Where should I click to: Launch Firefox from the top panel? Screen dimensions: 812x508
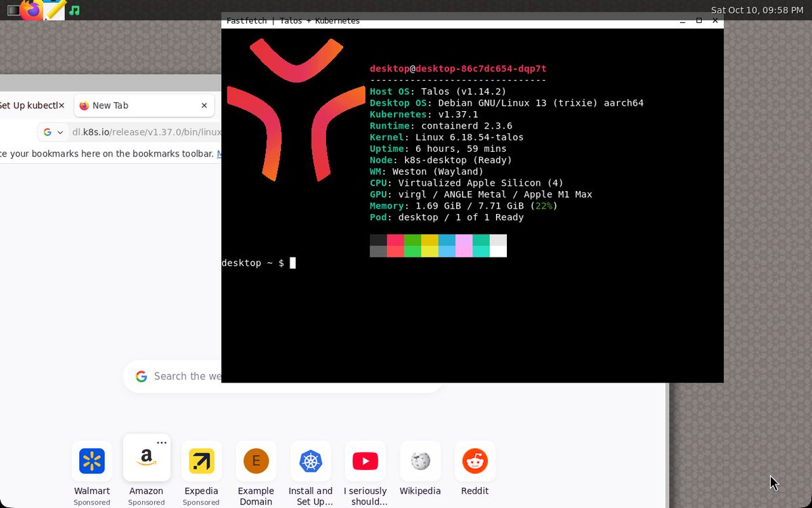click(31, 10)
